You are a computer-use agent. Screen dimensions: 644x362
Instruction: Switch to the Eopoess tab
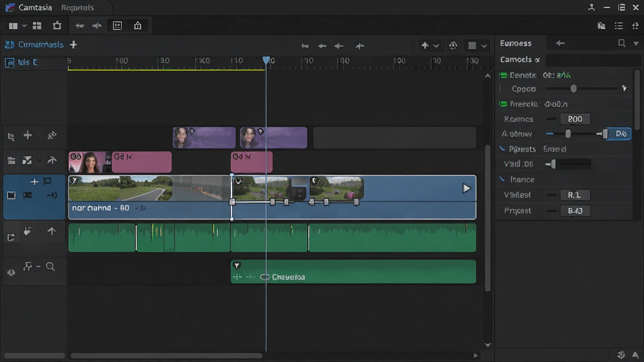click(516, 43)
